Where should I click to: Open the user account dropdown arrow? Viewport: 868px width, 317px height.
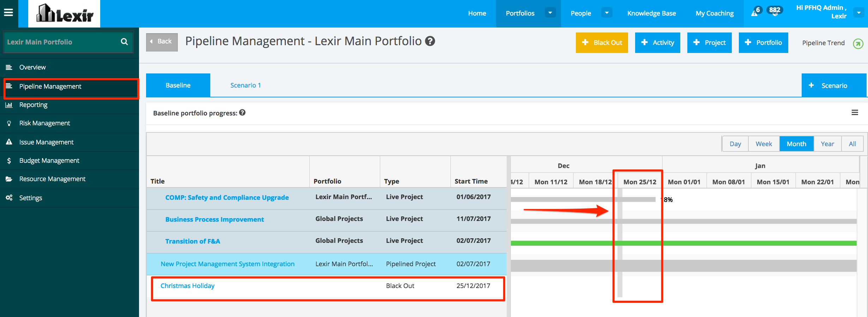pos(859,13)
